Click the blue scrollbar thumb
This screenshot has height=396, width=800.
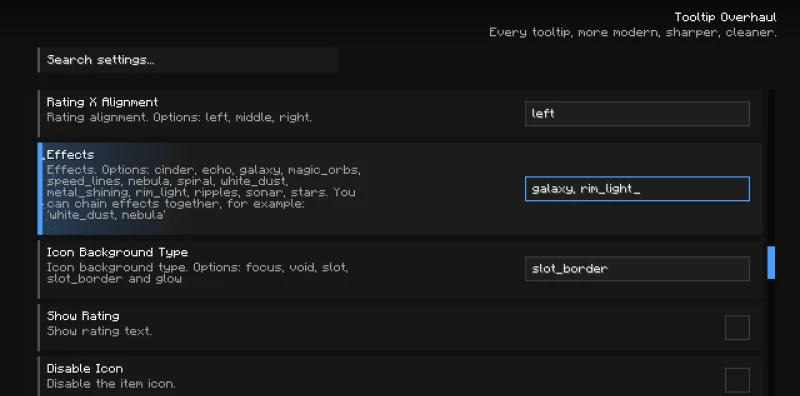click(771, 262)
